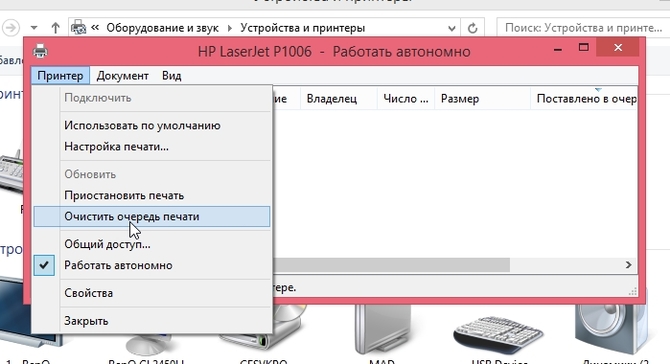Sort by Поставлено в очередь column
This screenshot has width=670, height=364.
584,99
